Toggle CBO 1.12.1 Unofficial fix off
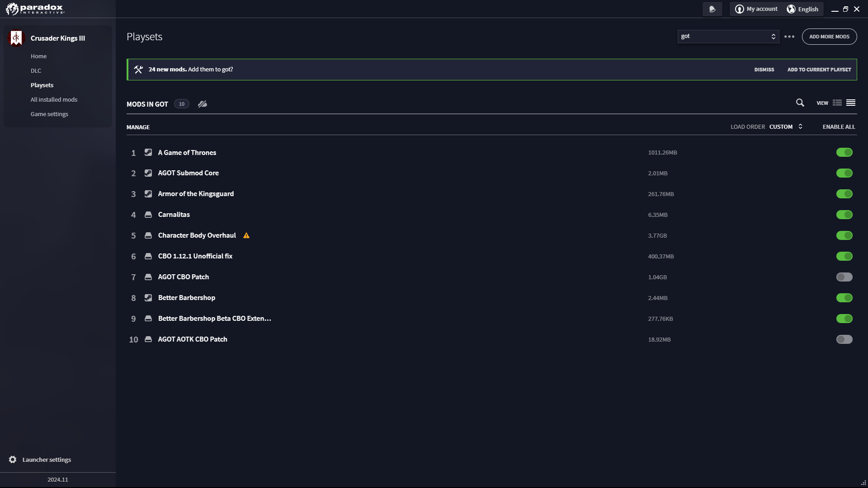 point(844,256)
